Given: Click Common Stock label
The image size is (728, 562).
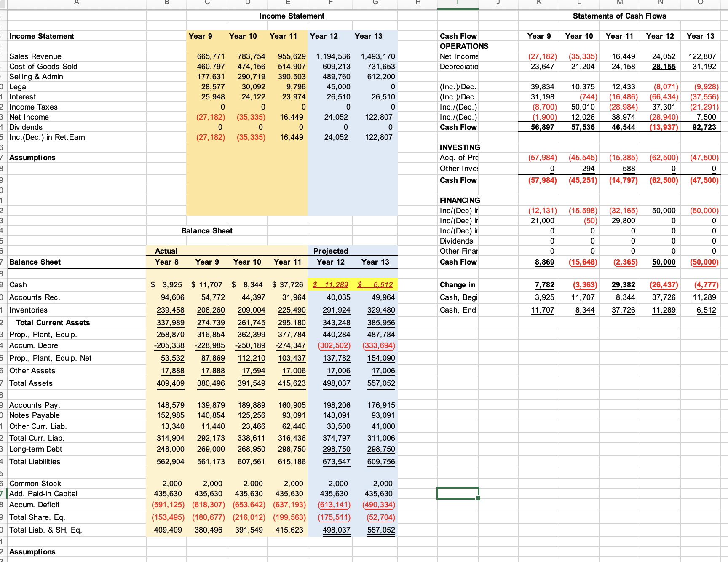Looking at the screenshot, I should [35, 484].
